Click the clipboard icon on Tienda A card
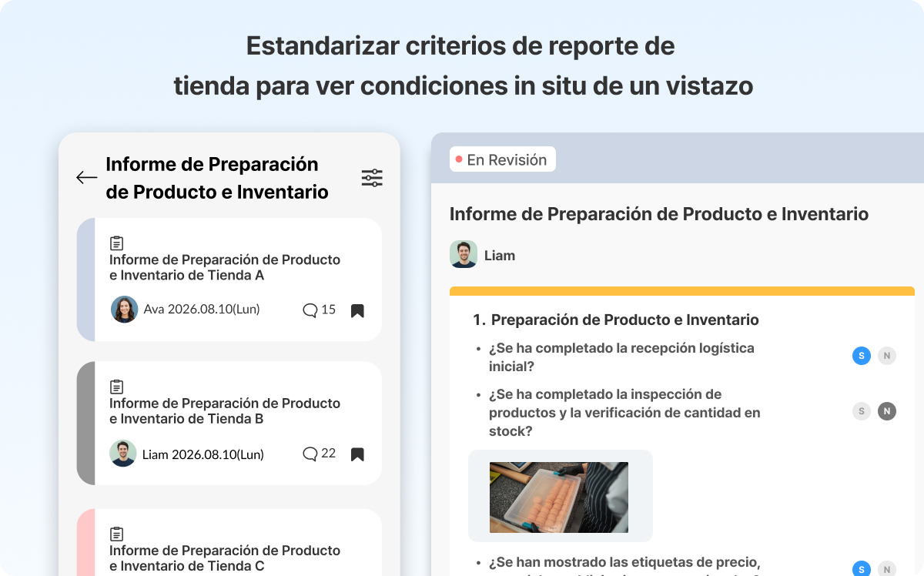 click(116, 243)
